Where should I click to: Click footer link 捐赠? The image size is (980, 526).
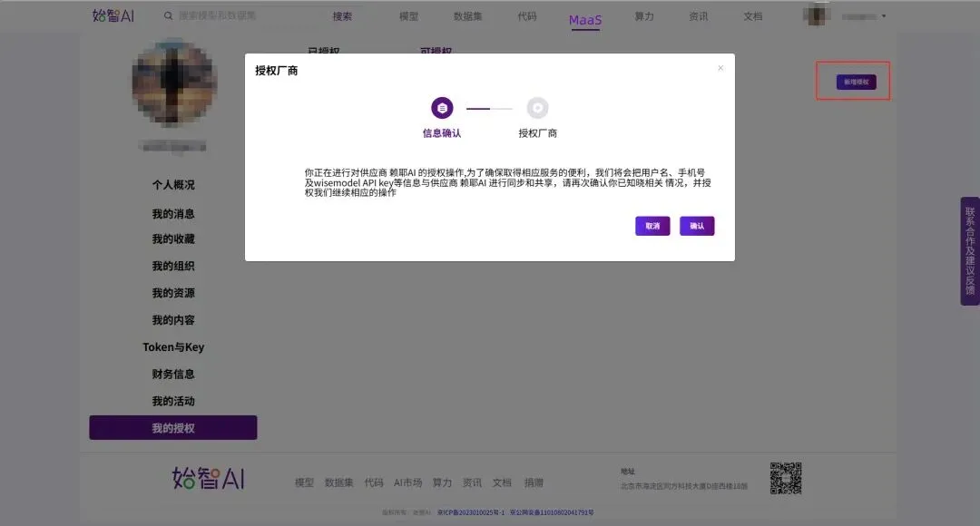(x=534, y=482)
